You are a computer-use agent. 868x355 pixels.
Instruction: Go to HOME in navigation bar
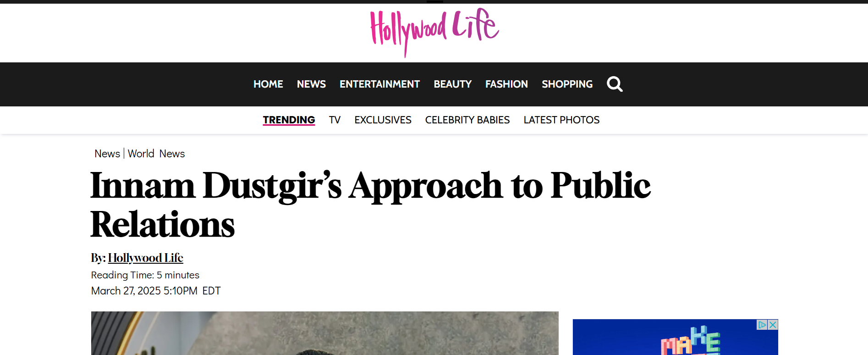[x=268, y=84]
